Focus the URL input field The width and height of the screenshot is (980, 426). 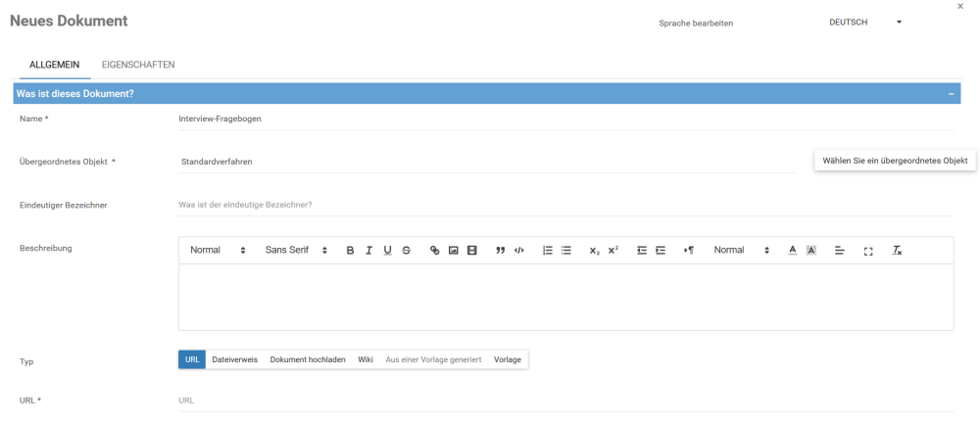(x=565, y=401)
